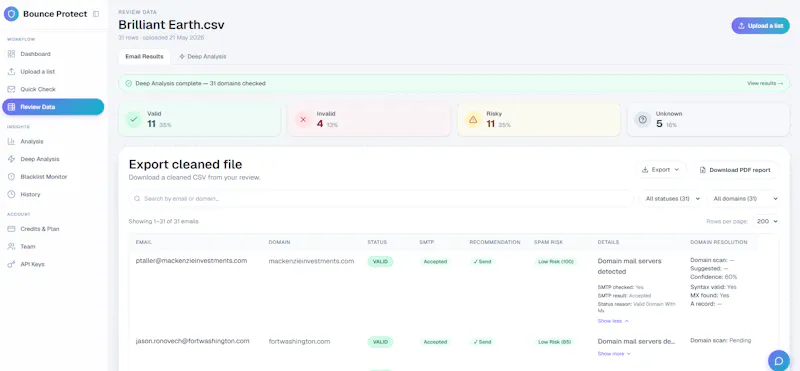Screen dimensions: 800x371
Task: Collapse details with Show less
Action: [x=613, y=321]
